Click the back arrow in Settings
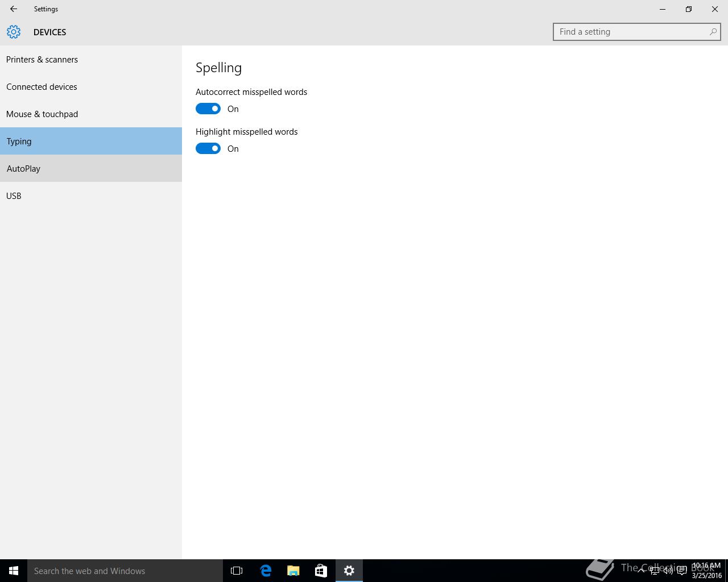Image resolution: width=728 pixels, height=582 pixels. pyautogui.click(x=14, y=9)
